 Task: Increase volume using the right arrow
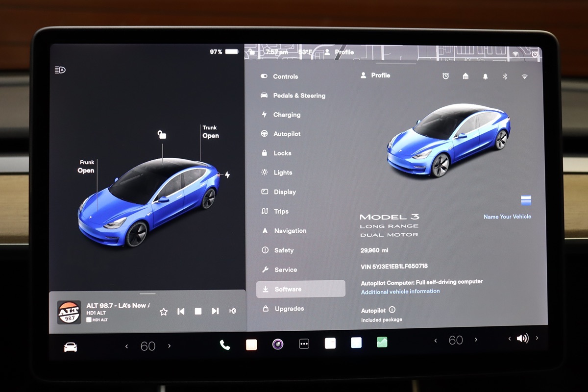point(537,338)
